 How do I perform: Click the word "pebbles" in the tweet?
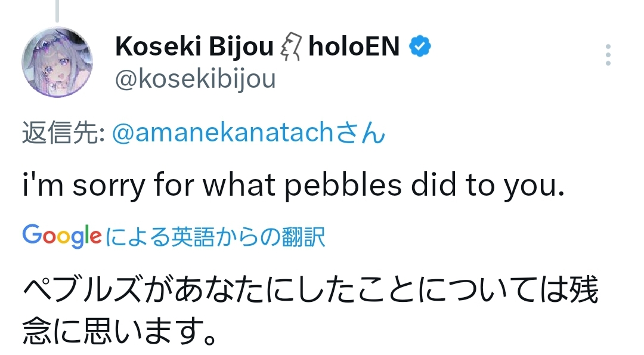pyautogui.click(x=343, y=186)
